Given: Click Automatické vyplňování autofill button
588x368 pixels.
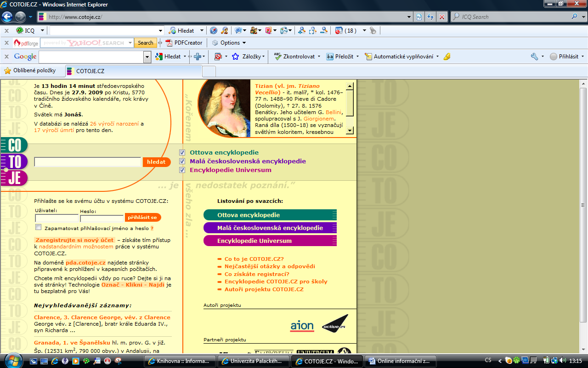Looking at the screenshot, I should [399, 57].
